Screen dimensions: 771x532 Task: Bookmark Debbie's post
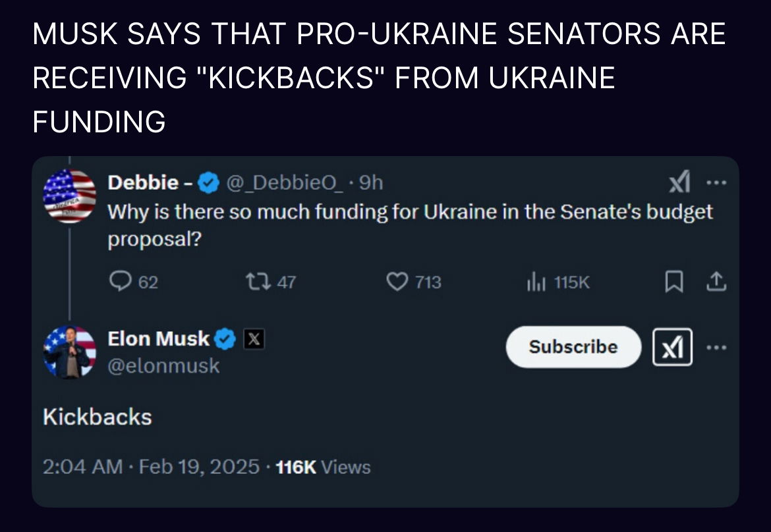[673, 282]
